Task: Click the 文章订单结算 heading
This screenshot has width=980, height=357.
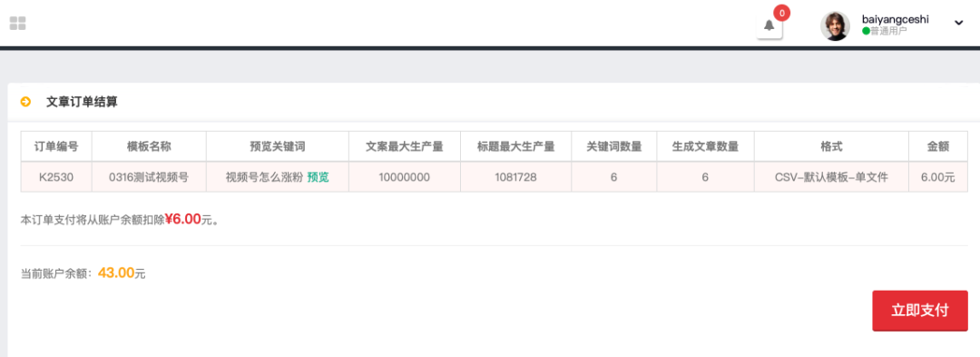Action: tap(82, 102)
